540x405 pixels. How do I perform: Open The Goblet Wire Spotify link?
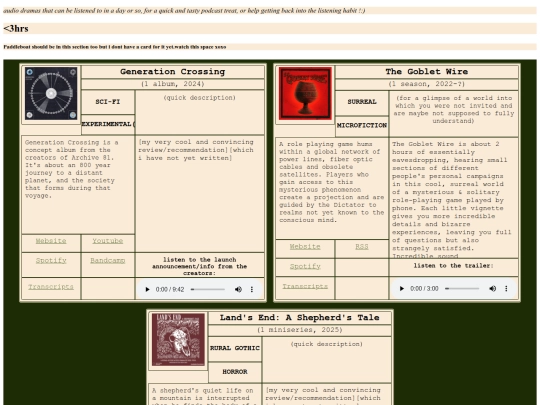305,266
